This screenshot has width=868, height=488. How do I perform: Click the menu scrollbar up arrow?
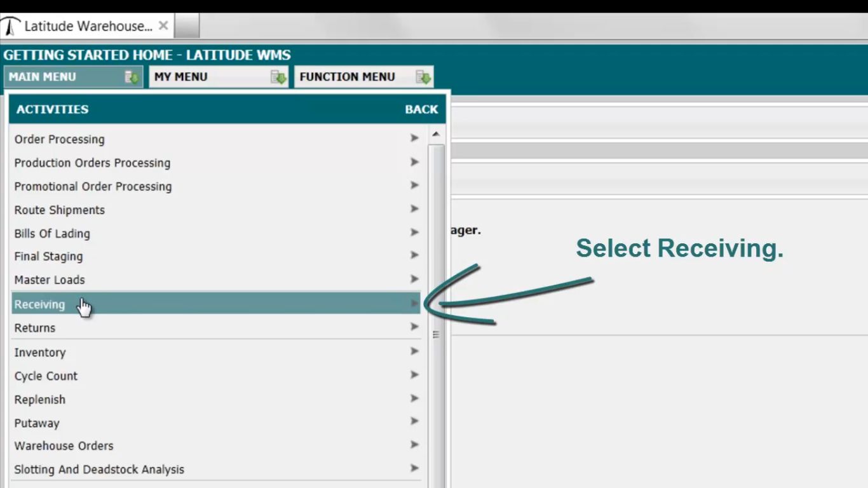pos(436,134)
